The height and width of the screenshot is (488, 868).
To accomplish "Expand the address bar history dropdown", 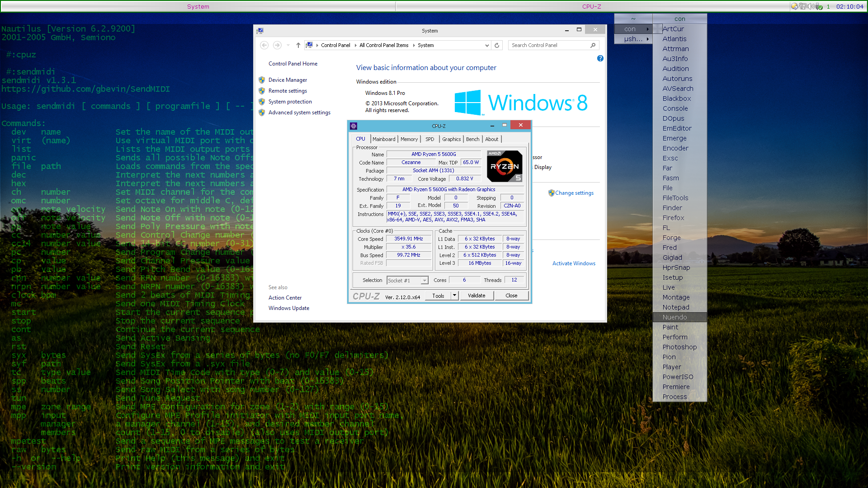I will pyautogui.click(x=487, y=45).
